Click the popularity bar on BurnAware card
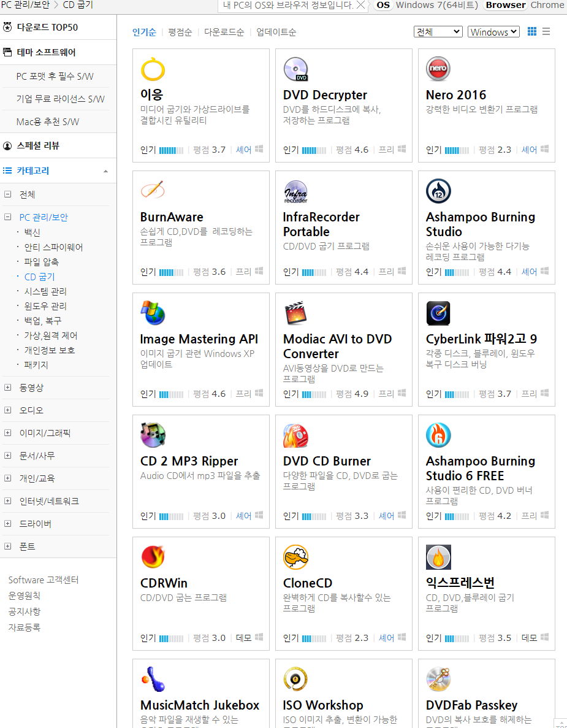Image resolution: width=567 pixels, height=728 pixels. [x=171, y=272]
